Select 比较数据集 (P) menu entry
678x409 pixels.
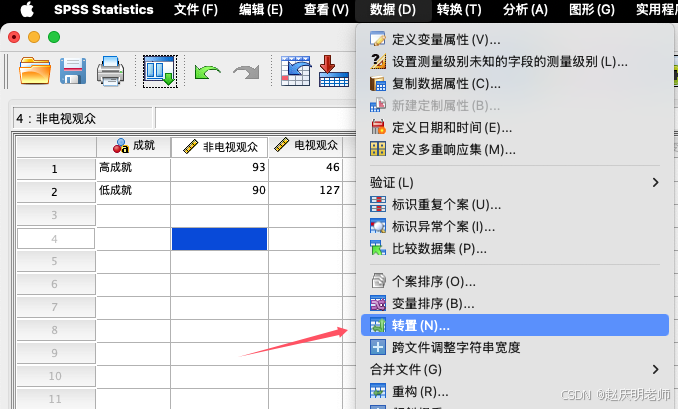point(515,249)
